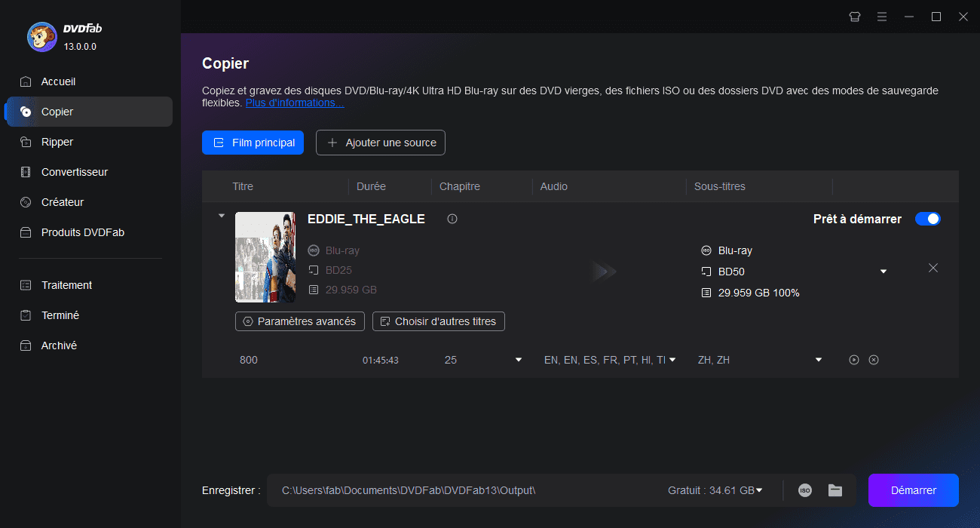Expand the audio tracks dropdown EN, EN, ES
This screenshot has height=528, width=980.
[x=672, y=360]
